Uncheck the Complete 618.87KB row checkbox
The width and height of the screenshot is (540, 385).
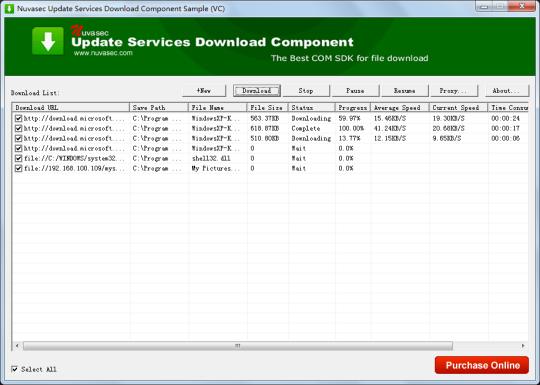pos(18,128)
